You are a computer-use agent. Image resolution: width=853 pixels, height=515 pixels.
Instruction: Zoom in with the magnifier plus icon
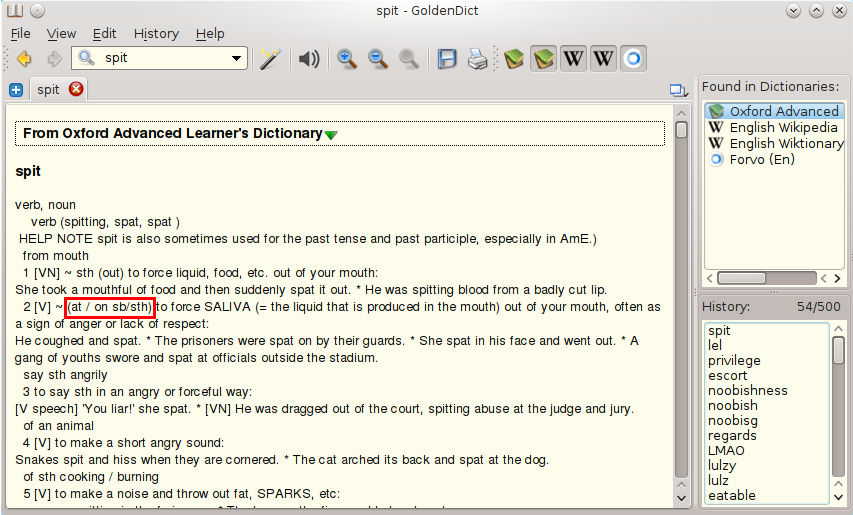(x=347, y=59)
